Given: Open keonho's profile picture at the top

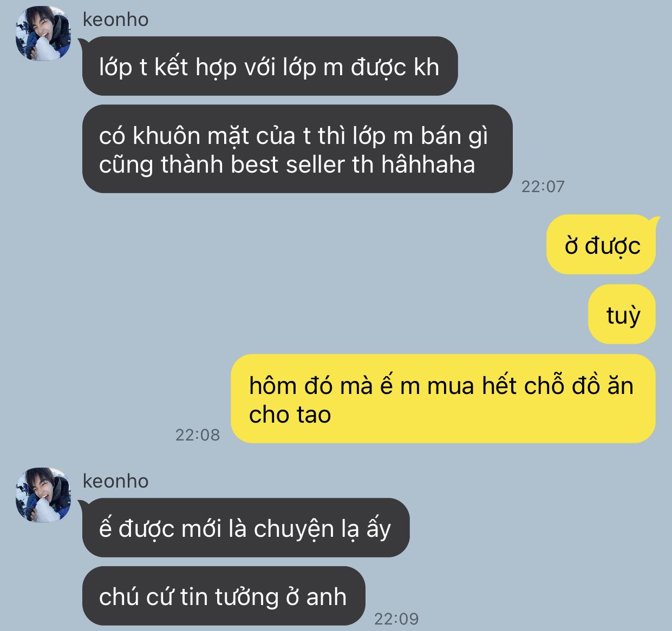Looking at the screenshot, I should coord(43,34).
